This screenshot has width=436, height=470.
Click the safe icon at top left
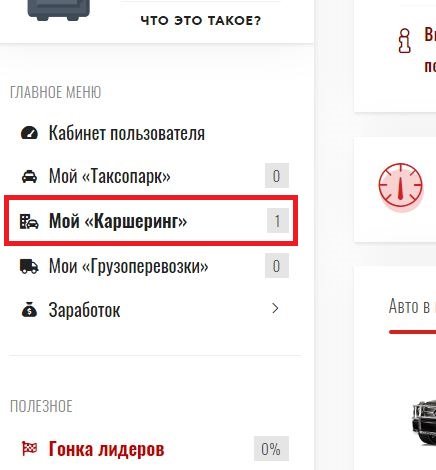tap(59, 10)
